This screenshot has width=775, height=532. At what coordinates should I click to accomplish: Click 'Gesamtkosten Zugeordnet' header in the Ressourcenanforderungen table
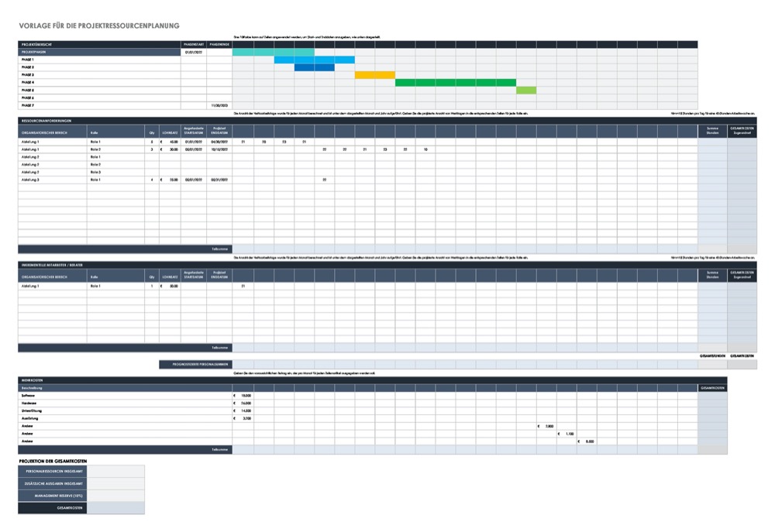(x=742, y=132)
